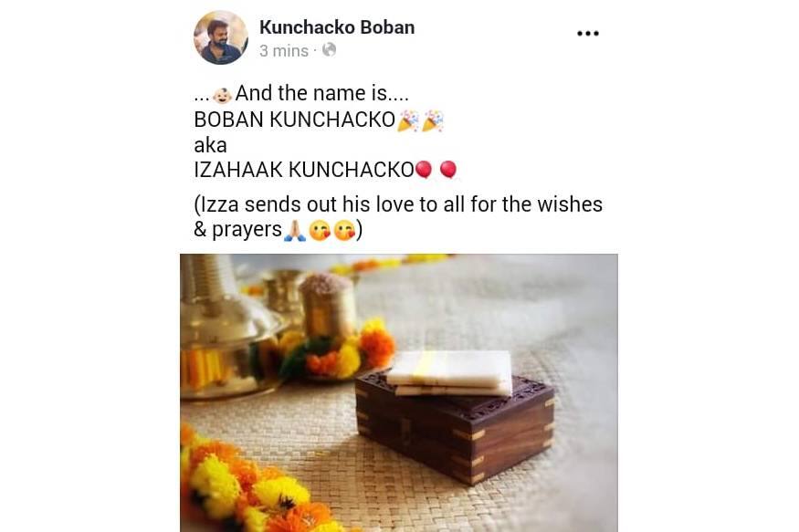This screenshot has width=799, height=532.
Task: Click the "Izza sends out his love" sentence
Action: click(398, 217)
